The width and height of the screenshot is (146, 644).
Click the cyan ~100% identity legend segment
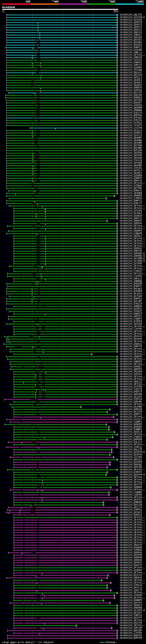click(x=130, y=4)
